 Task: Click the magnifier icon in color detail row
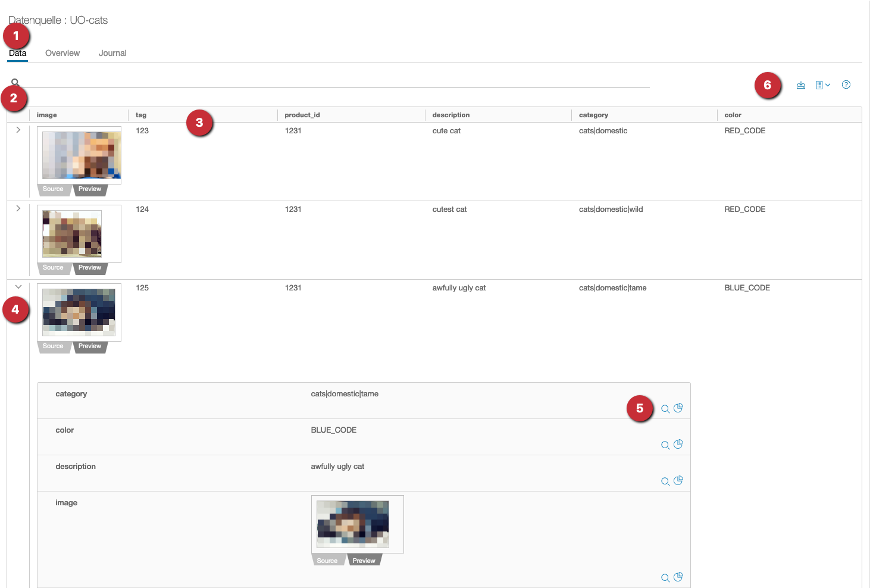(x=665, y=445)
